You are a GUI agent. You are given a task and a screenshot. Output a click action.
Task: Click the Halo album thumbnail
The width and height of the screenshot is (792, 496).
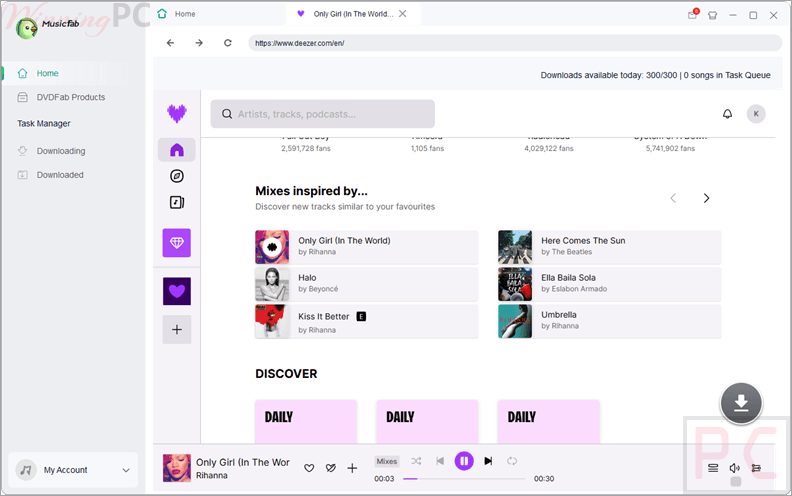tap(272, 284)
